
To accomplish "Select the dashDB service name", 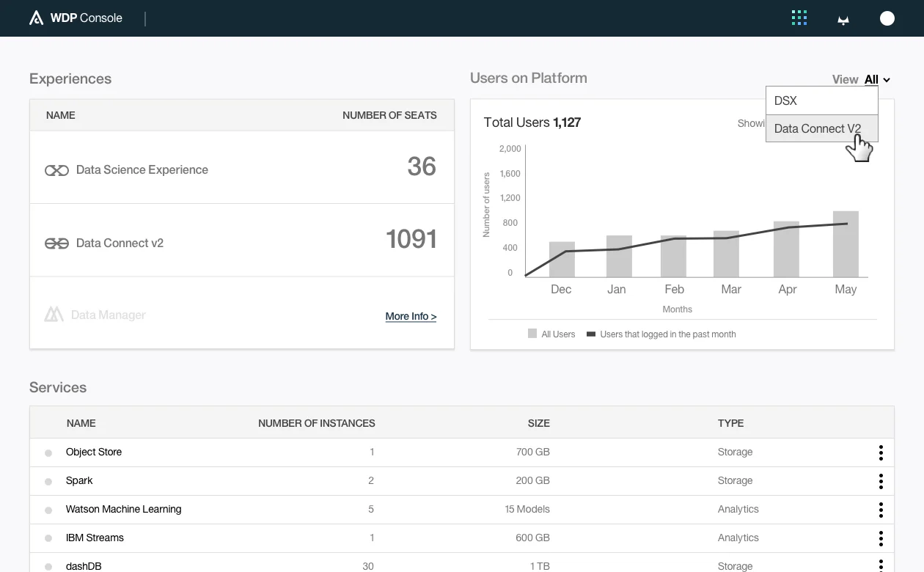I will click(x=84, y=566).
